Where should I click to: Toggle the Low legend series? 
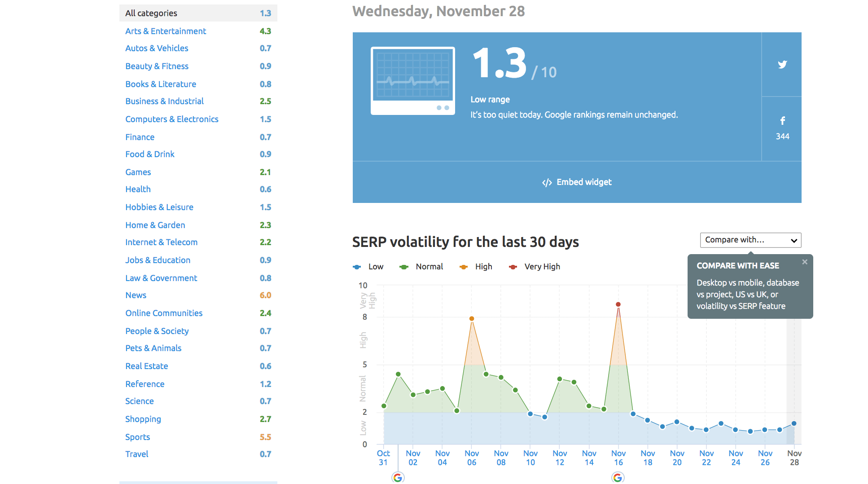(x=368, y=266)
